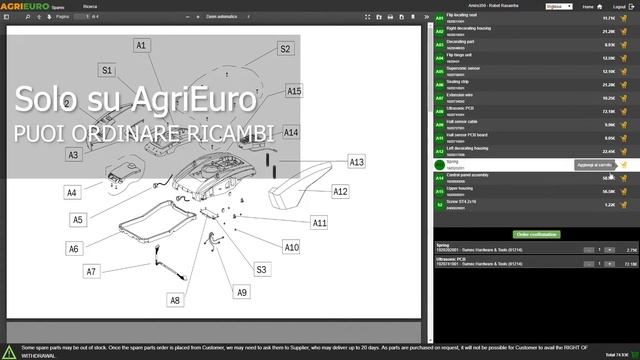Go to previous page arrow
Viewport: 640px width, 360px height.
tap(39, 17)
